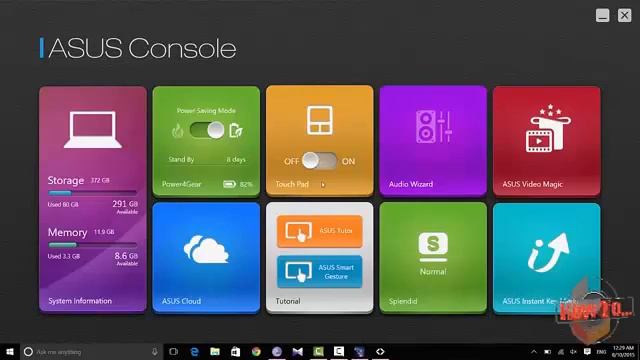Toggle the Power Saving Mode switch
The height and width of the screenshot is (360, 640).
tap(207, 130)
